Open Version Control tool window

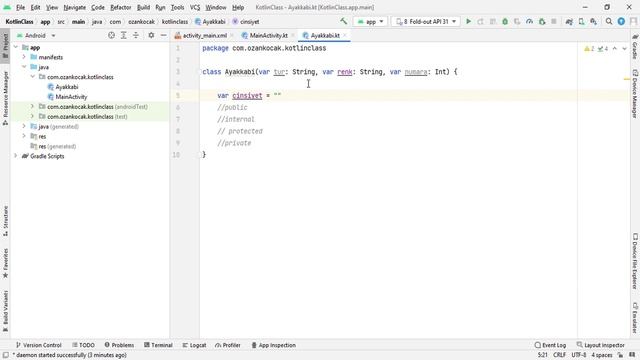click(x=38, y=345)
